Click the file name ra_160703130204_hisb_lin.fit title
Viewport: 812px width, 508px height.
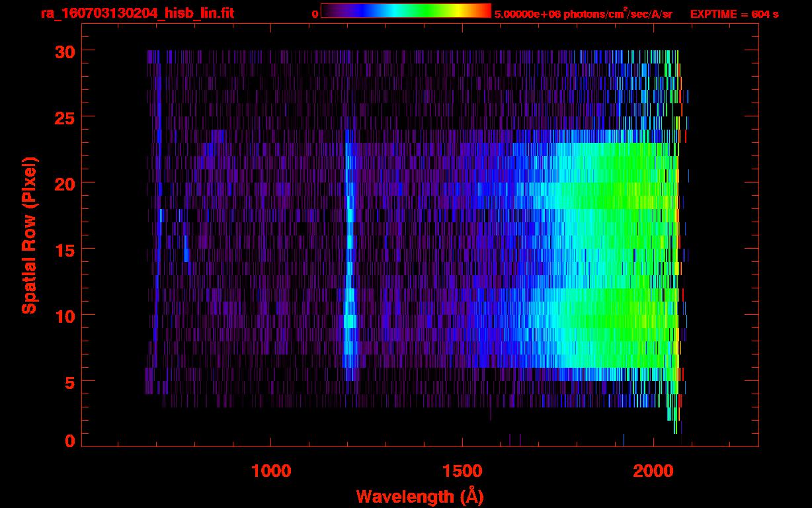point(137,13)
